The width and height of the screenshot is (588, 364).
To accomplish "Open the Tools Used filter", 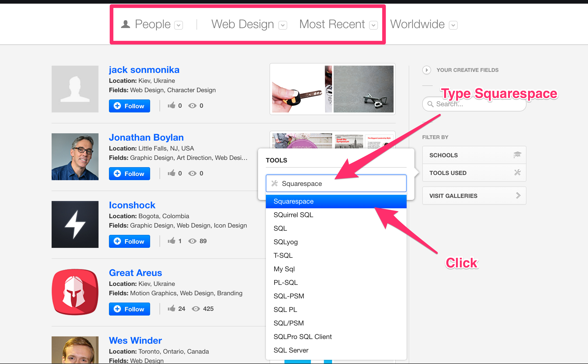I will [474, 173].
